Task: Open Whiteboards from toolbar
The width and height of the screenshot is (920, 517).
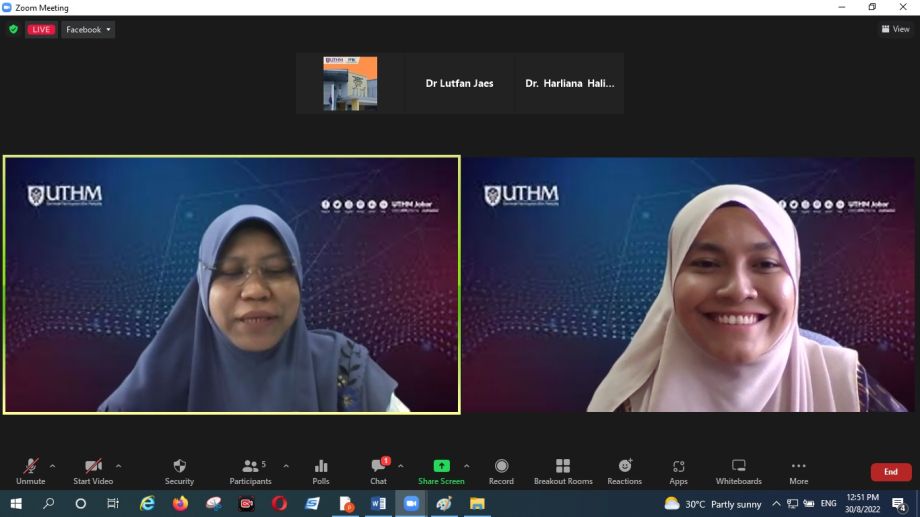Action: 738,466
